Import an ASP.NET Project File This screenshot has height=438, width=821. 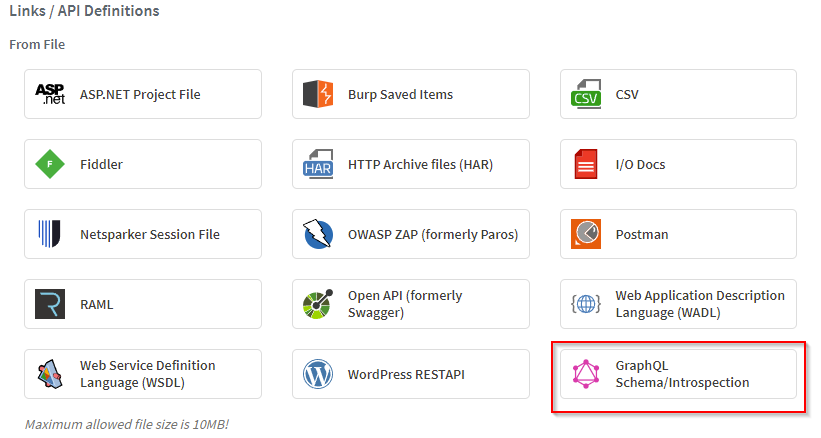pyautogui.click(x=143, y=94)
